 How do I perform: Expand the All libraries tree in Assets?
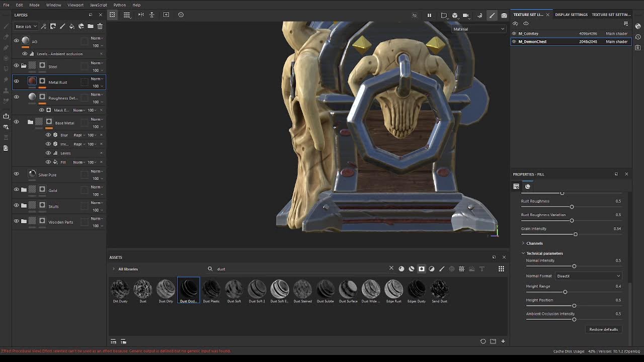[114, 269]
